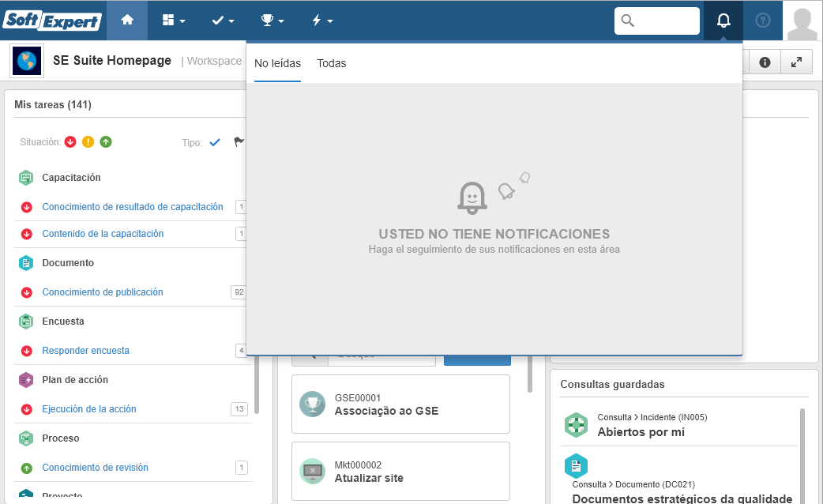This screenshot has height=504, width=823.
Task: Toggle the yellow warning situation filter
Action: [x=88, y=141]
